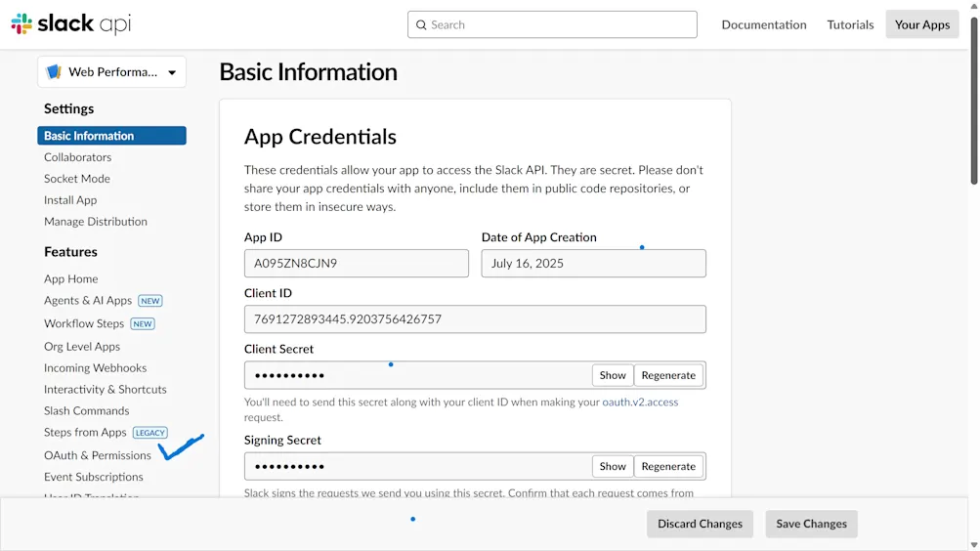
Task: Click Save Changes
Action: [x=811, y=524]
